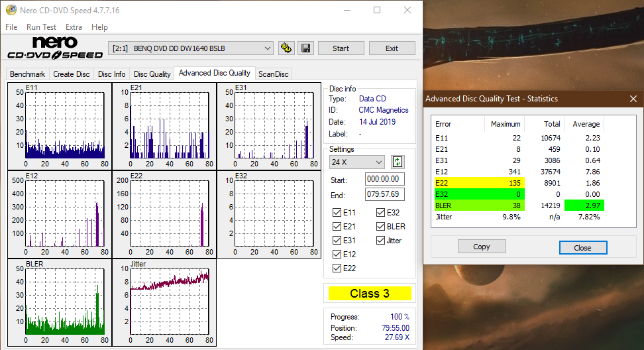
Task: Uncheck the E31 checkbox
Action: coord(337,241)
